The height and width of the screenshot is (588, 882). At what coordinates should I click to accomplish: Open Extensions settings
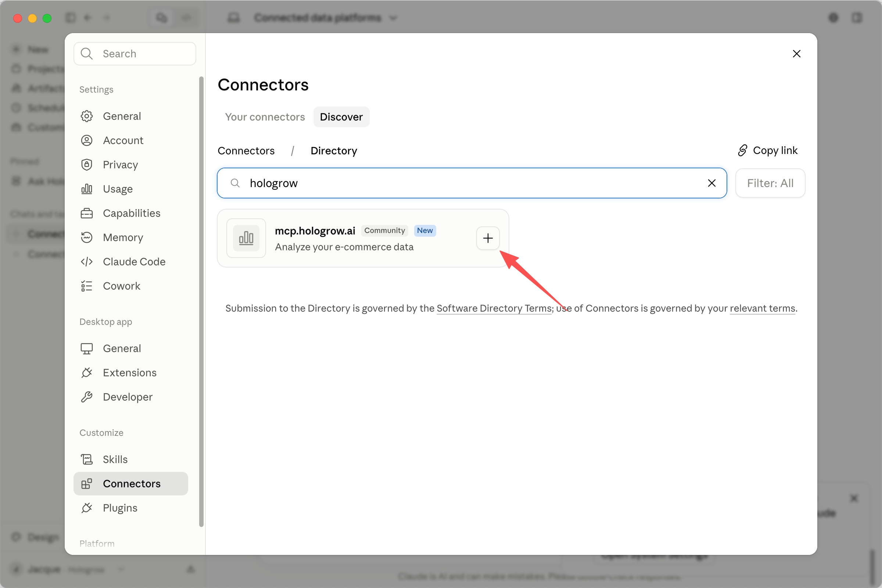(x=130, y=373)
